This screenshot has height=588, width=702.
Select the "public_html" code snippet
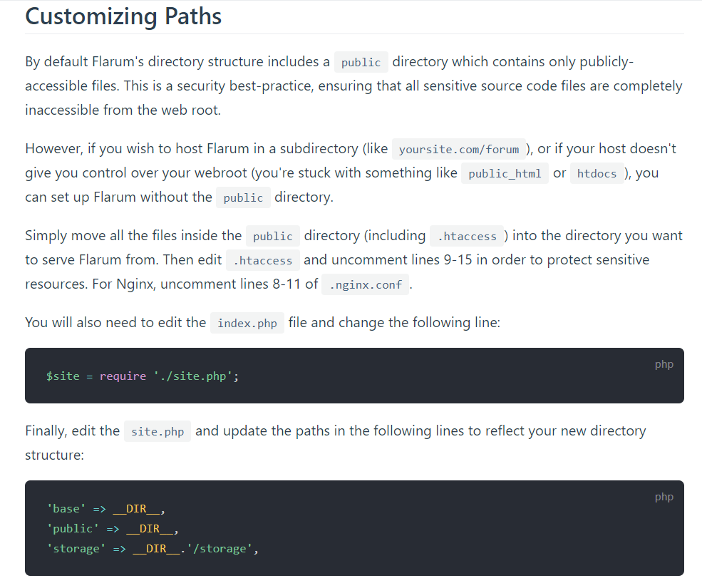[x=505, y=174]
